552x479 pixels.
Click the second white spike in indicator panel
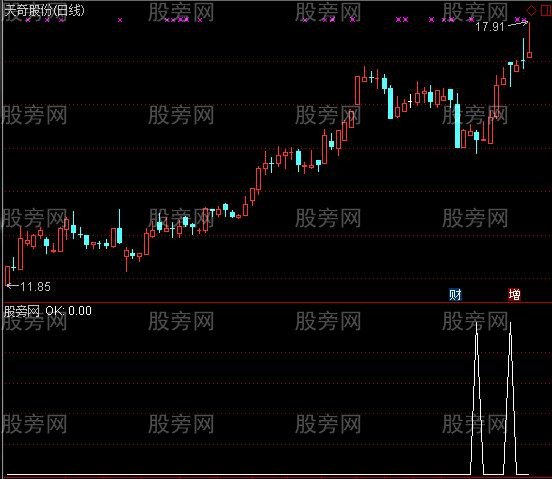tap(510, 398)
